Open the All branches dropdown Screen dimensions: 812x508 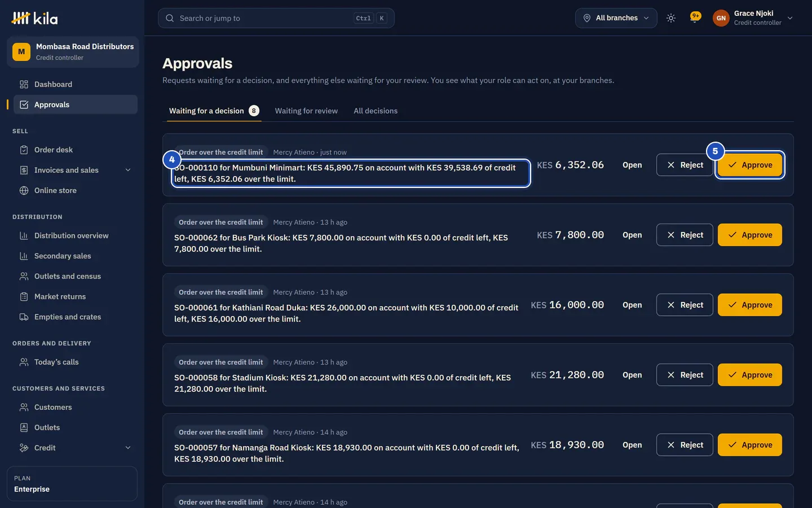coord(616,18)
